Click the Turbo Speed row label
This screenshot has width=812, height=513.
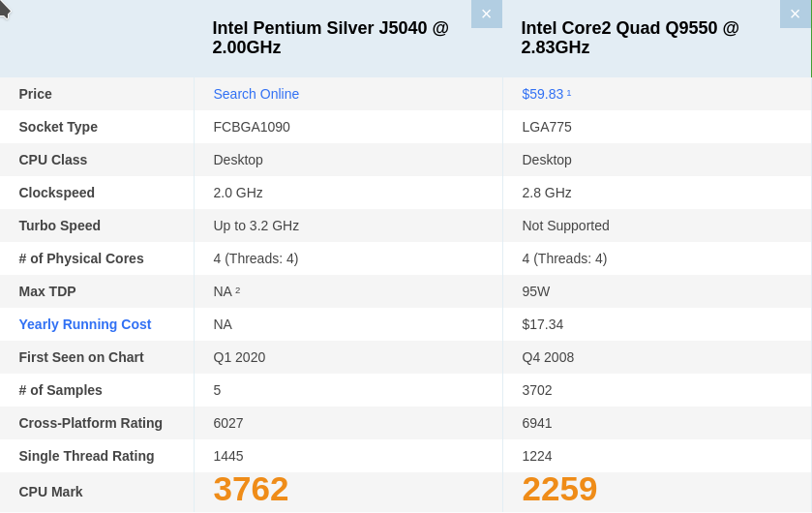(x=60, y=226)
